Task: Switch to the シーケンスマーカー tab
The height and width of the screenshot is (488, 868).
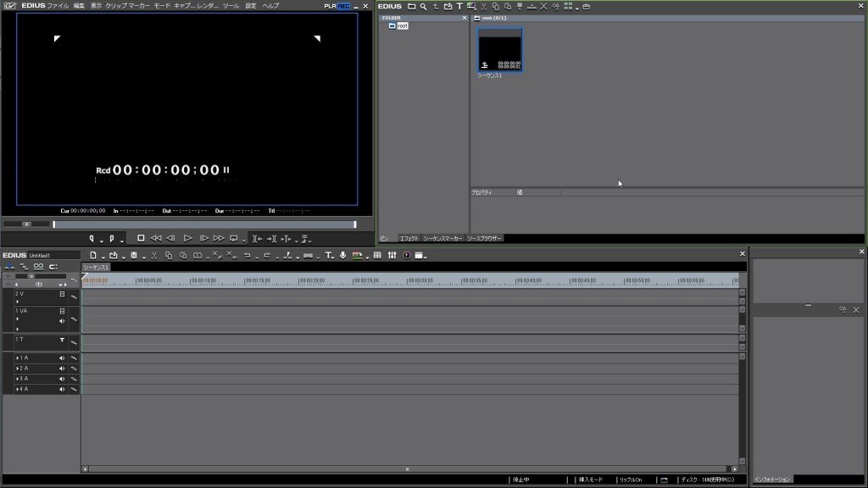Action: point(442,238)
